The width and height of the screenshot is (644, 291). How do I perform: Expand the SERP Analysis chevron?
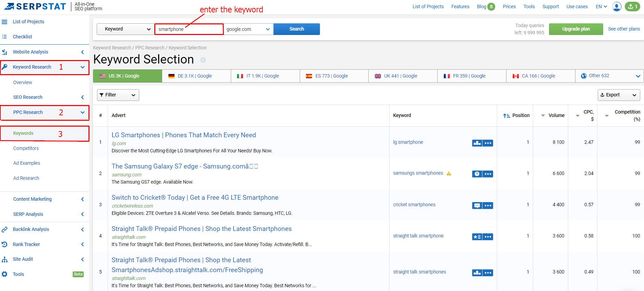click(x=82, y=214)
